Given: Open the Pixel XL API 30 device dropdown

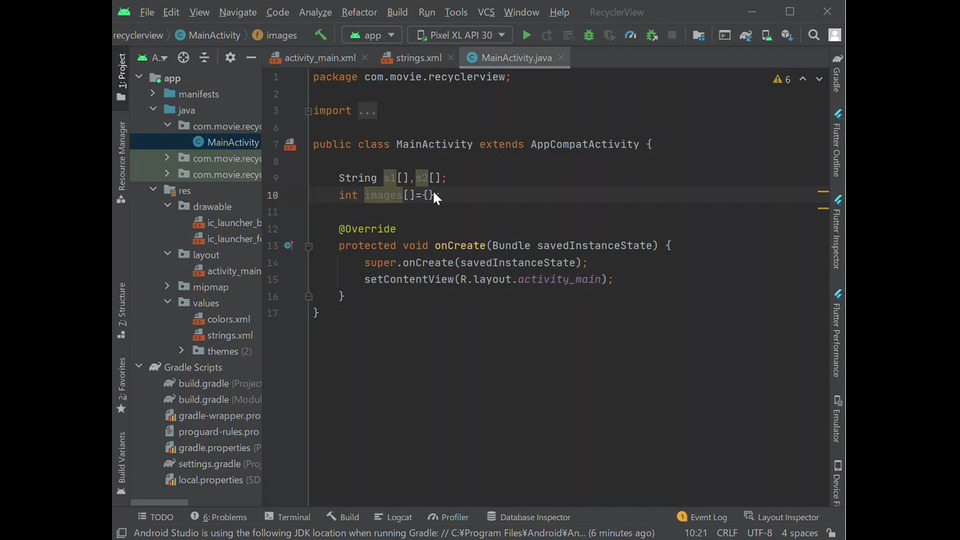Looking at the screenshot, I should [460, 35].
